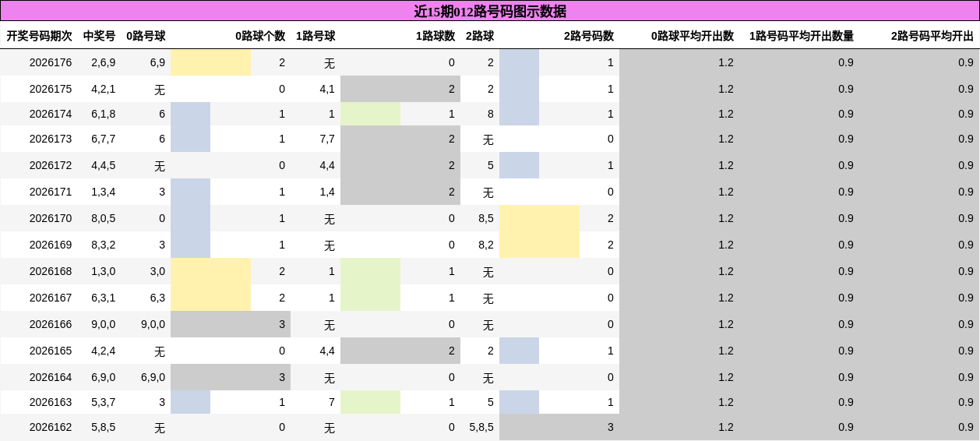Click the blue 2路 bar in row 2026172
Image resolution: width=980 pixels, height=441 pixels.
519,165
